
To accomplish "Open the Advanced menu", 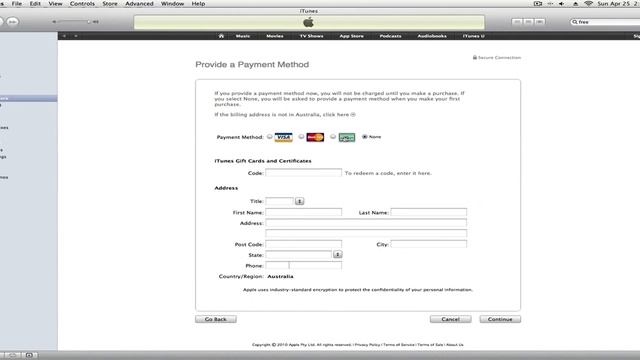I will click(x=139, y=4).
